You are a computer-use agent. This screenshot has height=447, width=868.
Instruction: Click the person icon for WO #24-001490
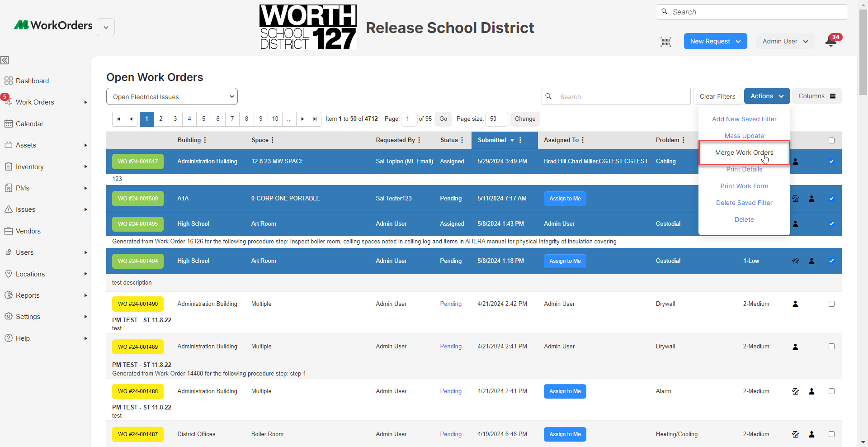pyautogui.click(x=795, y=304)
